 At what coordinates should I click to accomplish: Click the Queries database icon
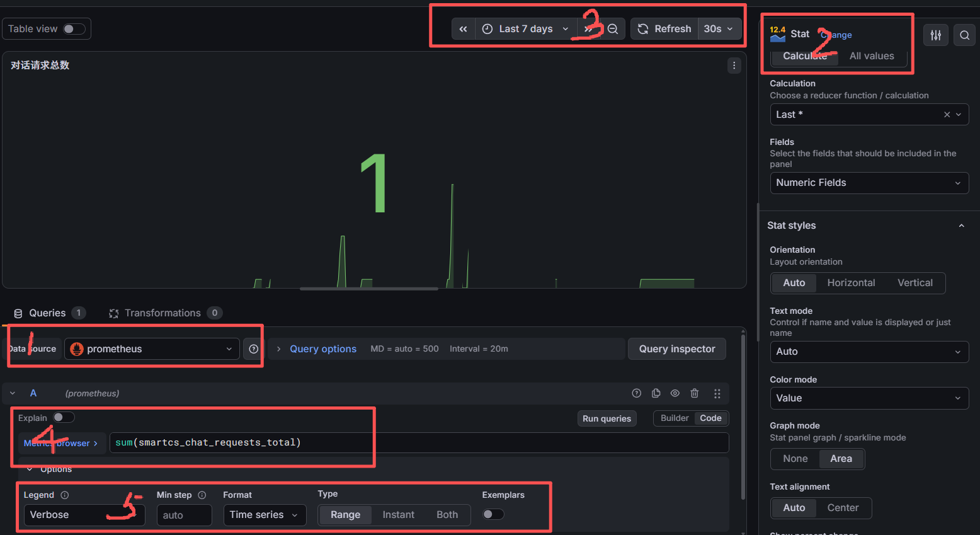[18, 313]
